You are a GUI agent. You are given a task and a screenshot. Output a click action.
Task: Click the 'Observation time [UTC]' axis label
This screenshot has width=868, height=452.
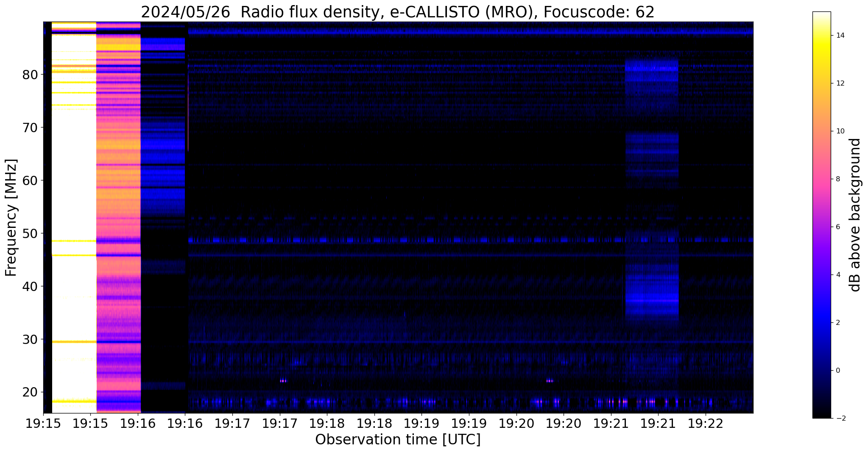[x=398, y=440]
